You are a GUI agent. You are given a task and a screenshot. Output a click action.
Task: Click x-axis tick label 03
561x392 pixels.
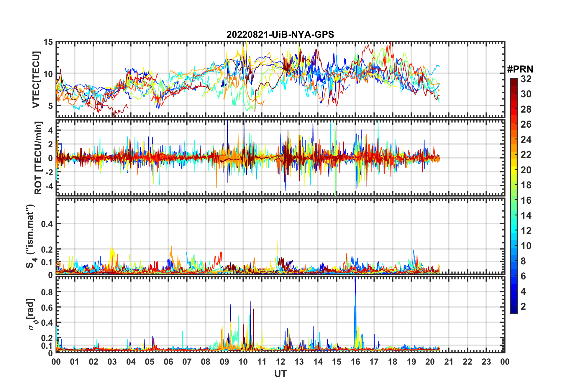pyautogui.click(x=112, y=362)
